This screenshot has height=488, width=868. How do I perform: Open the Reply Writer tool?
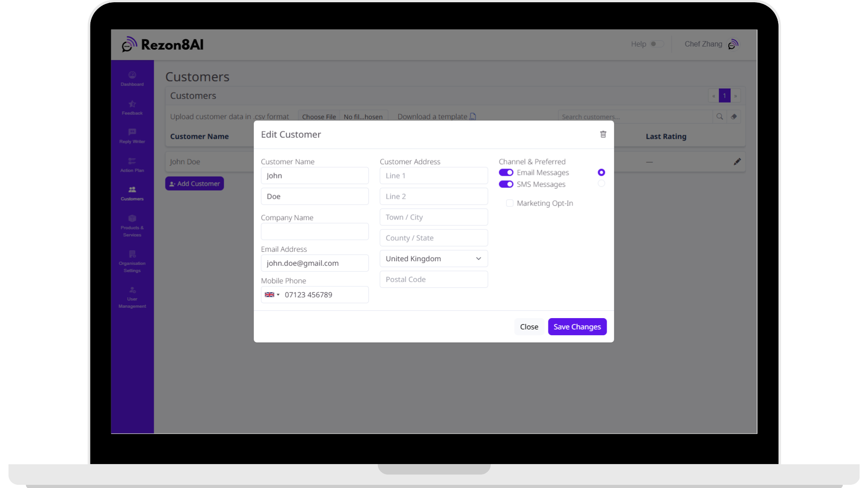click(132, 136)
